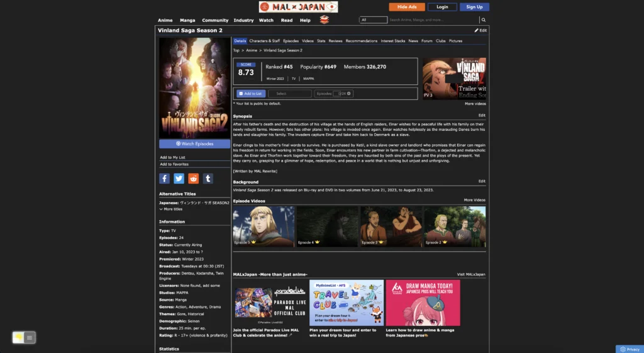Click the episodes watched number field
This screenshot has width=644, height=353.
click(x=336, y=94)
